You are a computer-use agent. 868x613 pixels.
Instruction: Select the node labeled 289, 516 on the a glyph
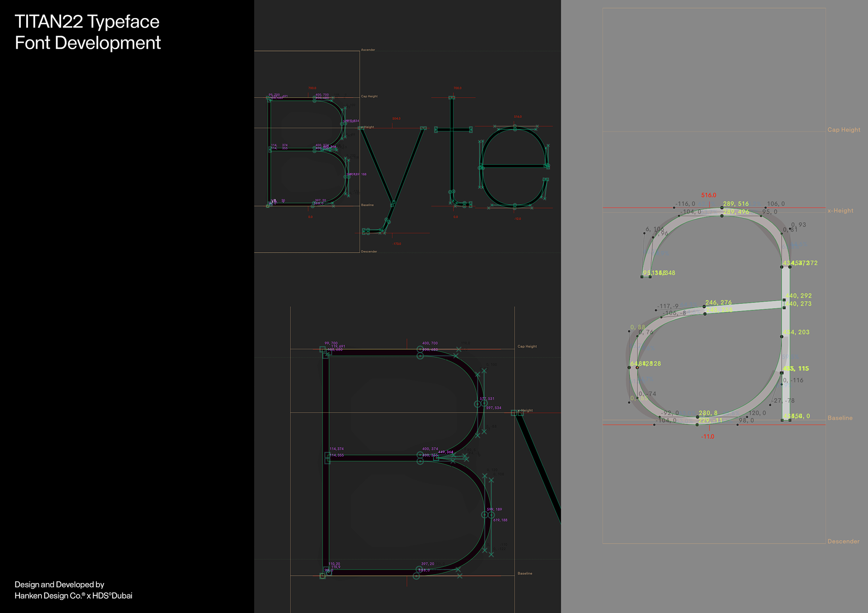(722, 208)
